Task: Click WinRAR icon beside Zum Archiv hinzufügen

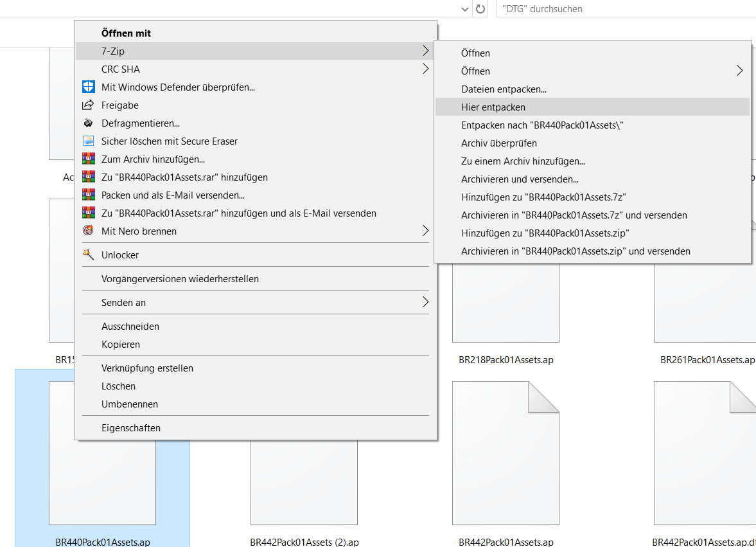Action: coord(88,159)
